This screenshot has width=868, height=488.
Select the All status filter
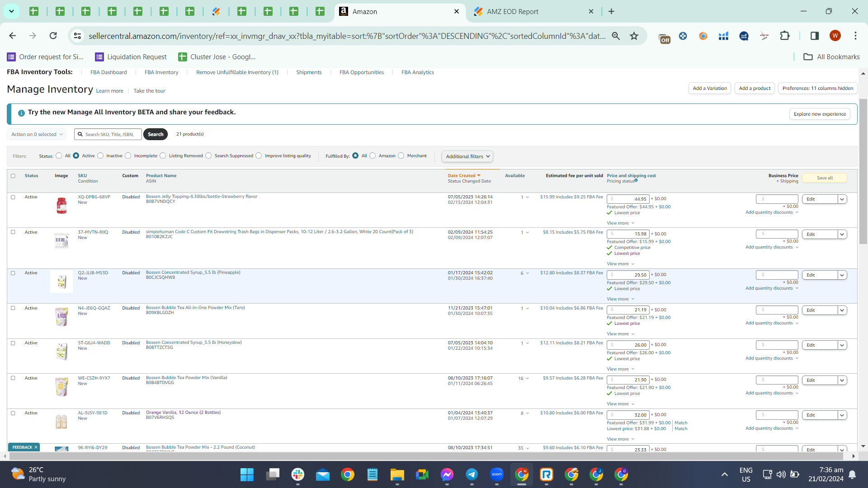[59, 156]
